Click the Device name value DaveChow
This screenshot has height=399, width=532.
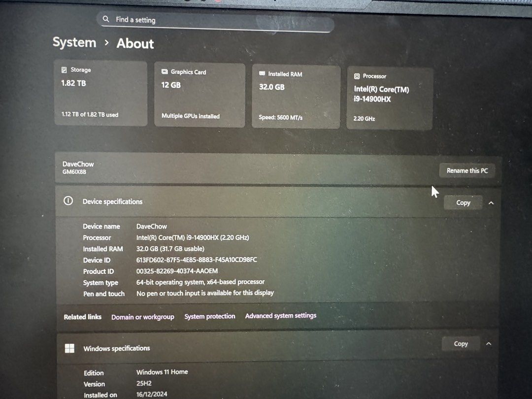point(152,226)
